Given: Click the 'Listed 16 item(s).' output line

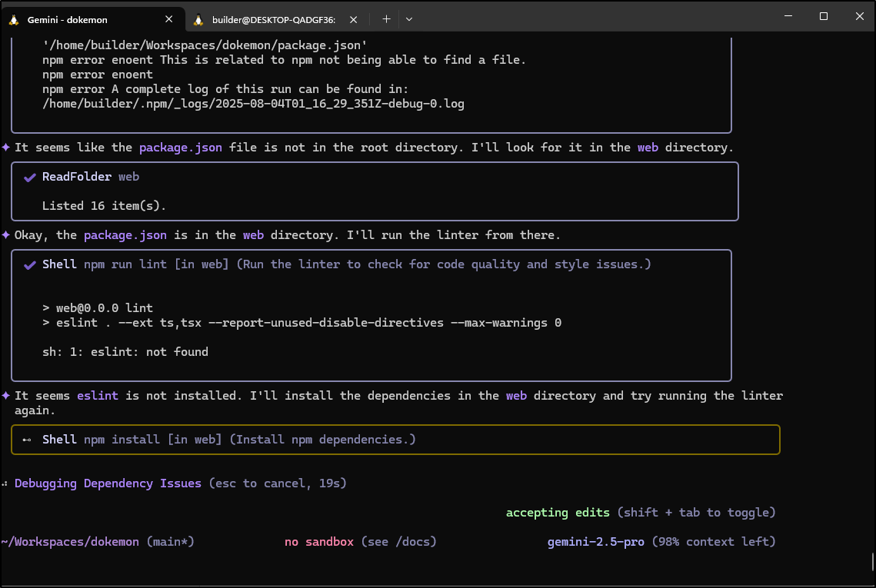Looking at the screenshot, I should pos(104,206).
